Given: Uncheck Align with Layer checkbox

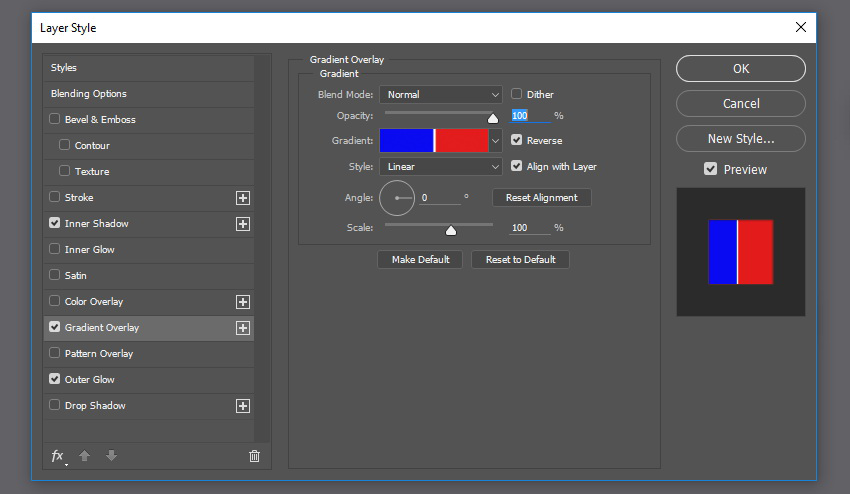Looking at the screenshot, I should [x=517, y=166].
